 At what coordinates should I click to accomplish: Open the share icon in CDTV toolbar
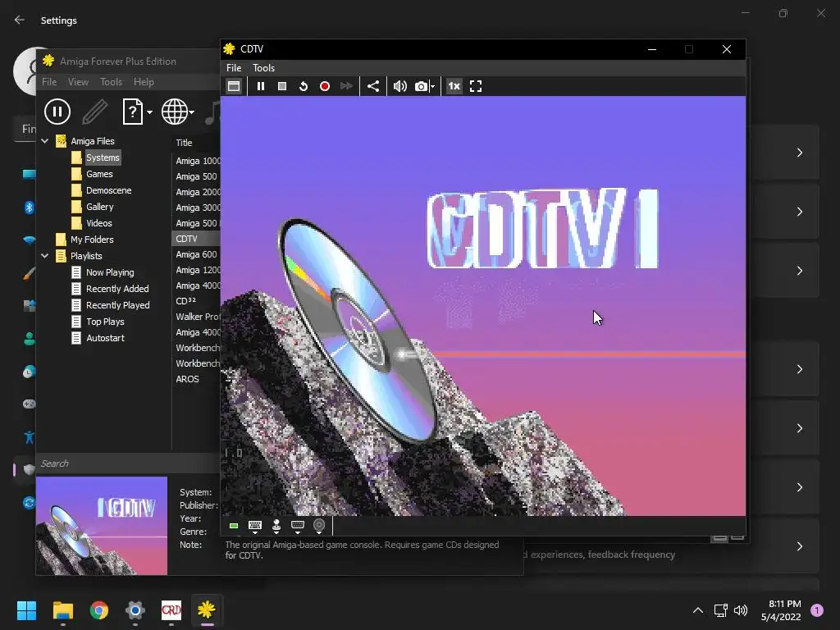pos(373,86)
